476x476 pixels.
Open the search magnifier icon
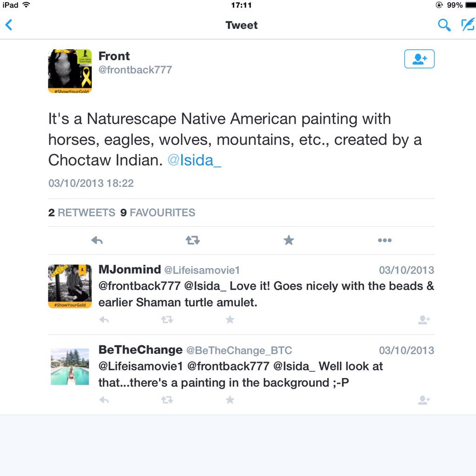click(444, 25)
